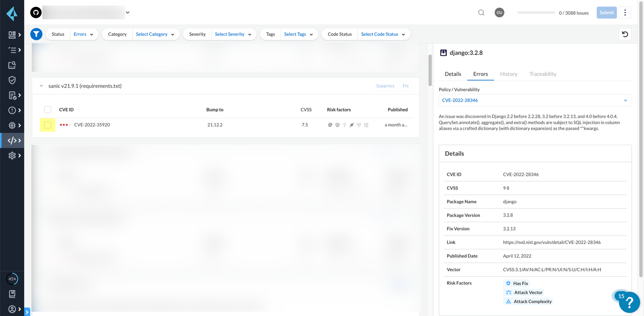Click the Has Fix risk factor tag

pos(517,283)
